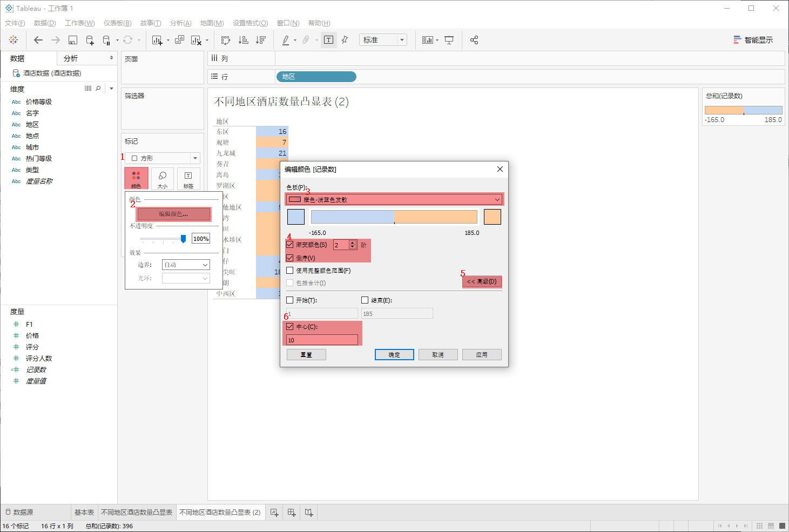Open Show Me (智能显示) panel

753,40
